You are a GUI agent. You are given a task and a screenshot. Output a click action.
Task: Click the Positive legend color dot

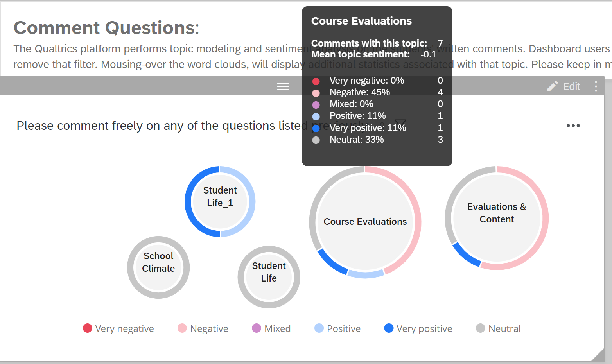pyautogui.click(x=319, y=328)
